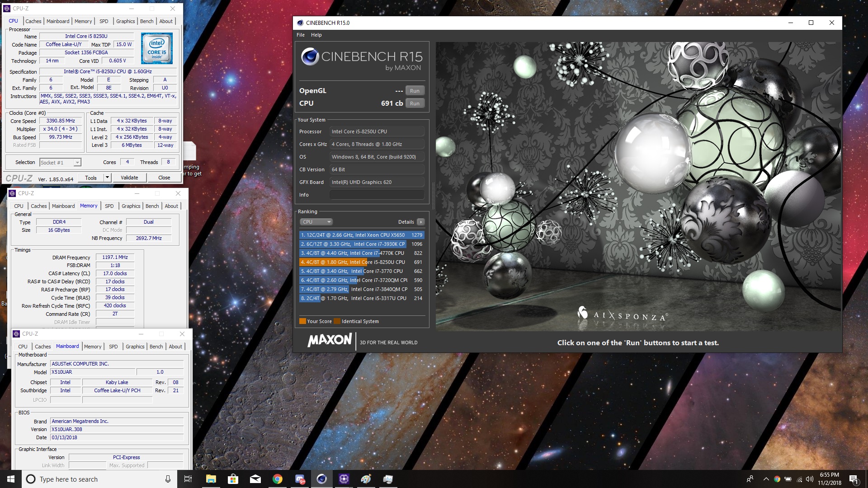The width and height of the screenshot is (868, 488).
Task: Open Microsoft Store from taskbar
Action: click(x=233, y=479)
